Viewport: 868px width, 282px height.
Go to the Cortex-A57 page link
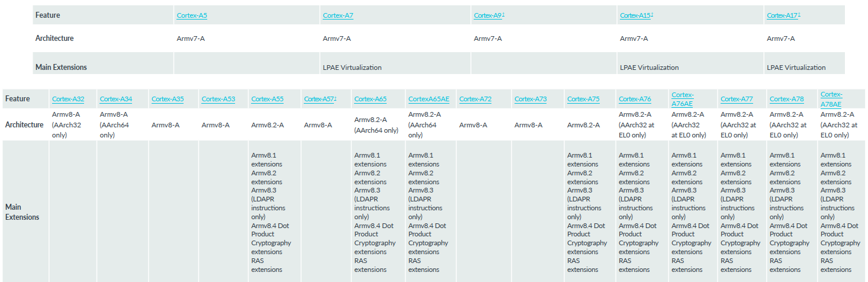click(319, 99)
